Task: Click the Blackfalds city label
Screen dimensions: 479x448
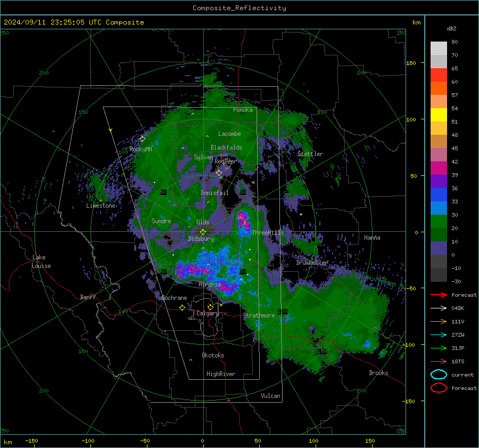Action: [226, 148]
